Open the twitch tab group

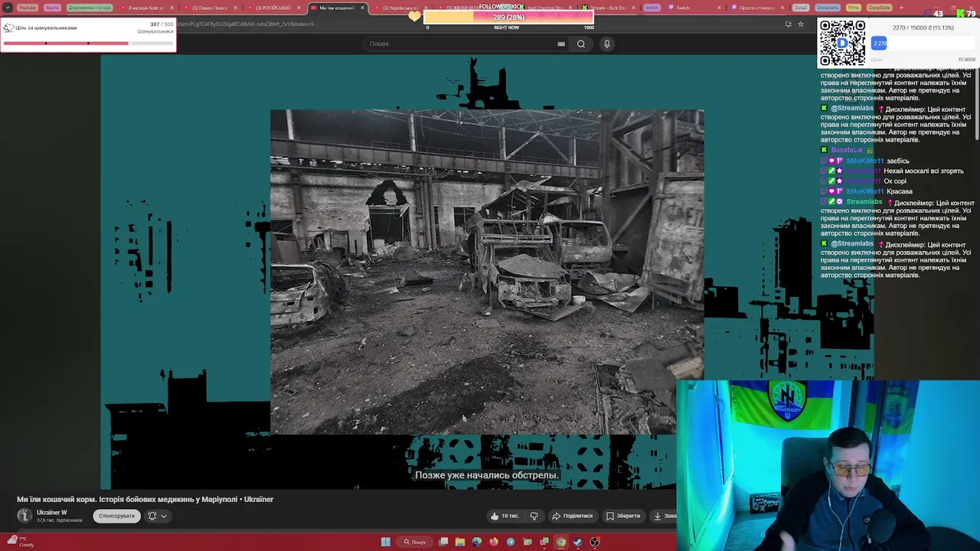tap(652, 8)
